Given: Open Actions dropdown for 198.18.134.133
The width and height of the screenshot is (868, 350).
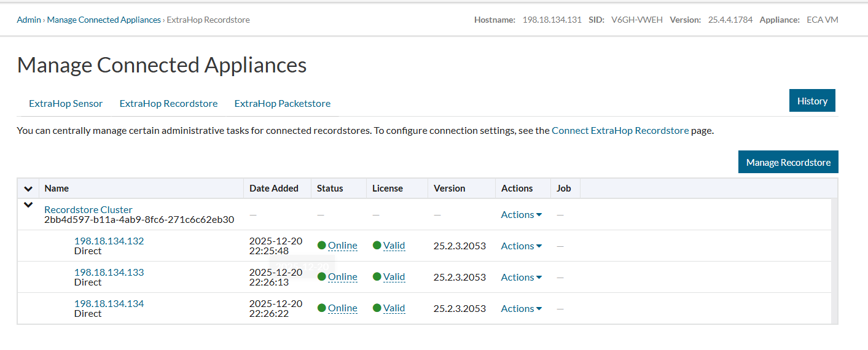Looking at the screenshot, I should tap(522, 277).
